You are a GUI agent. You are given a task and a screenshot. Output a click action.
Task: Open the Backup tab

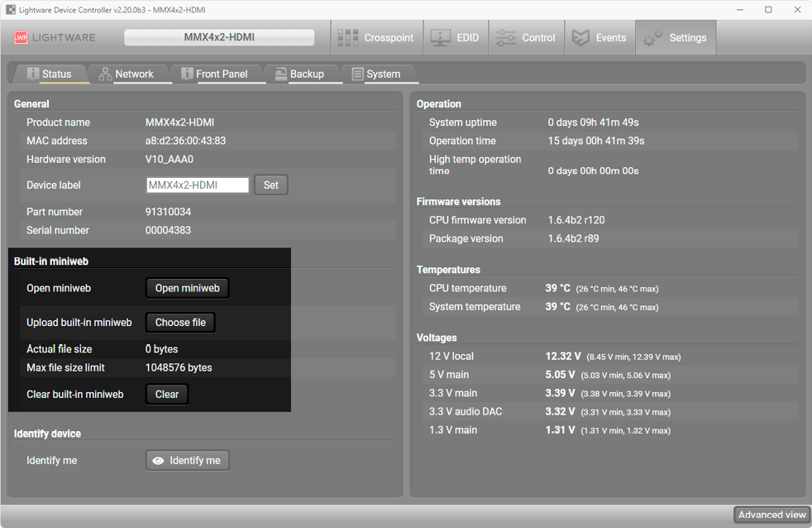(299, 74)
